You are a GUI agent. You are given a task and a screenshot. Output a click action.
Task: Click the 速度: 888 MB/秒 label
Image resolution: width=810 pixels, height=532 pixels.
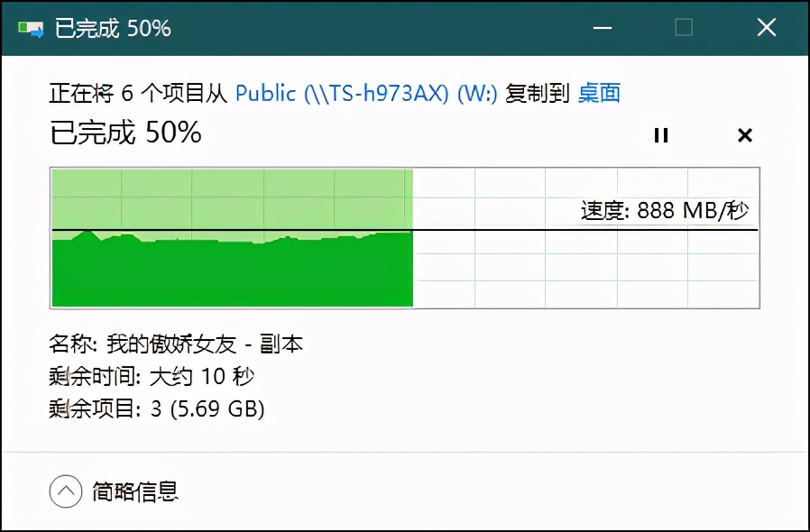pyautogui.click(x=667, y=211)
